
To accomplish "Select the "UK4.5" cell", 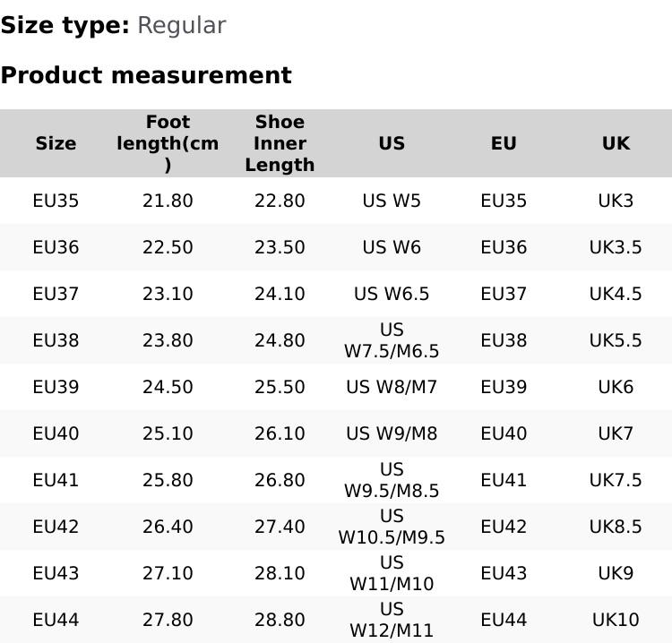I will [x=616, y=294].
